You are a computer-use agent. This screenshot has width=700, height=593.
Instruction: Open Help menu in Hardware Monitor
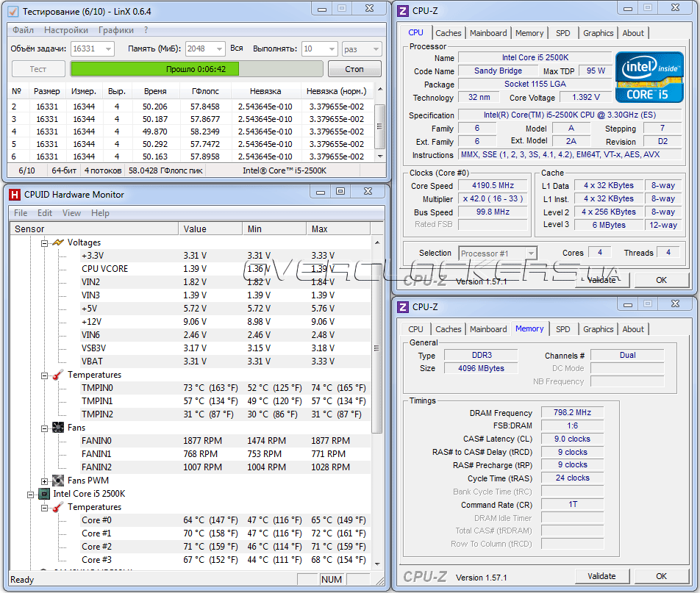pyautogui.click(x=100, y=213)
